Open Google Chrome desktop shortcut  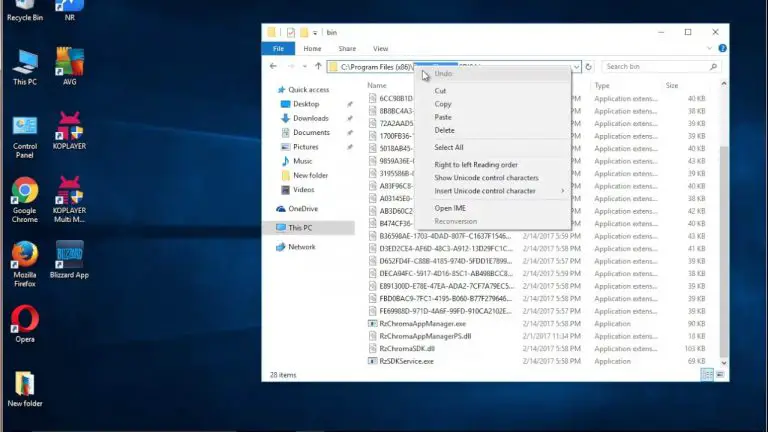(x=24, y=200)
